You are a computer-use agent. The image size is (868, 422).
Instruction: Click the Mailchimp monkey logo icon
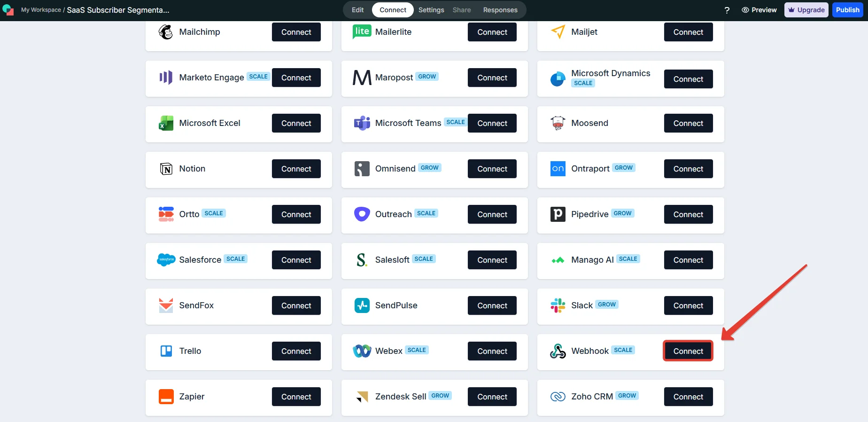[166, 32]
